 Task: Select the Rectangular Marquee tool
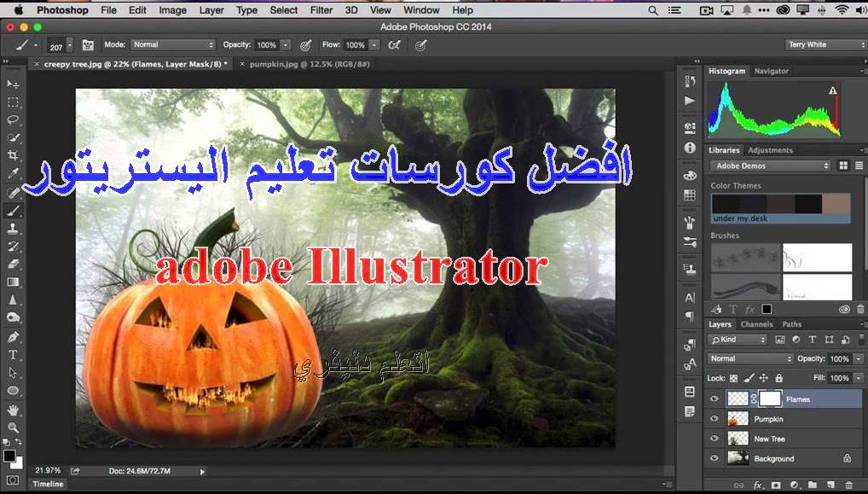coord(13,102)
